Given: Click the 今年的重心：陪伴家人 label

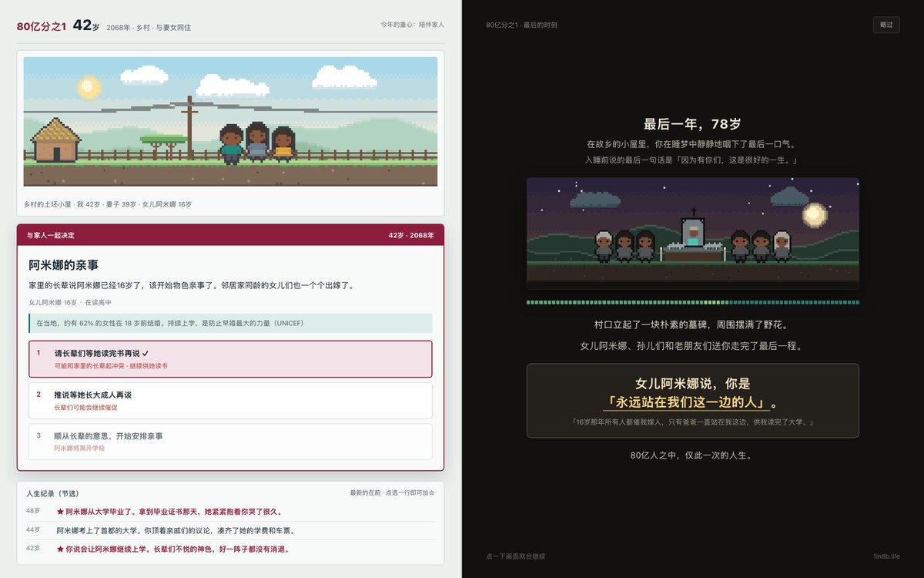Looking at the screenshot, I should 412,25.
